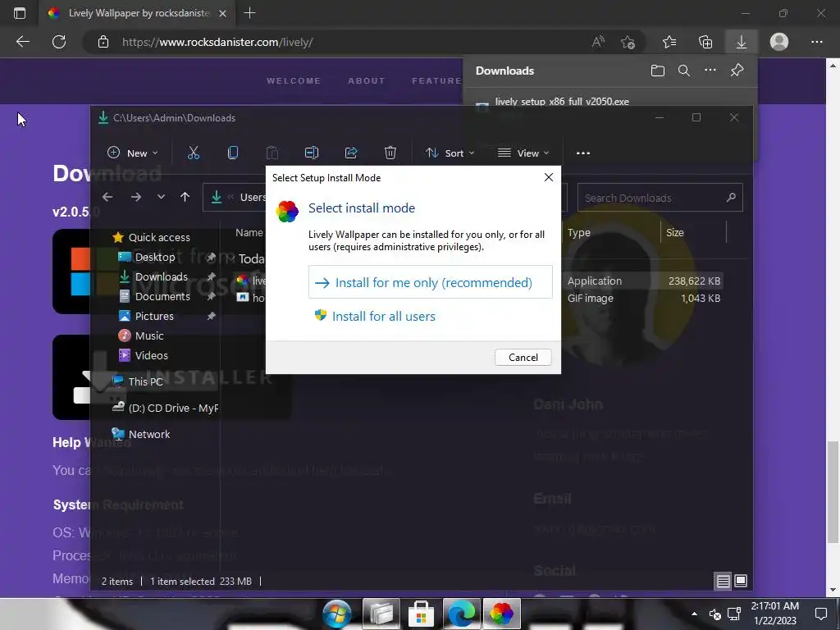Screen dimensions: 840x630
Task: Go forward in File Explorer navigation
Action: click(x=136, y=197)
